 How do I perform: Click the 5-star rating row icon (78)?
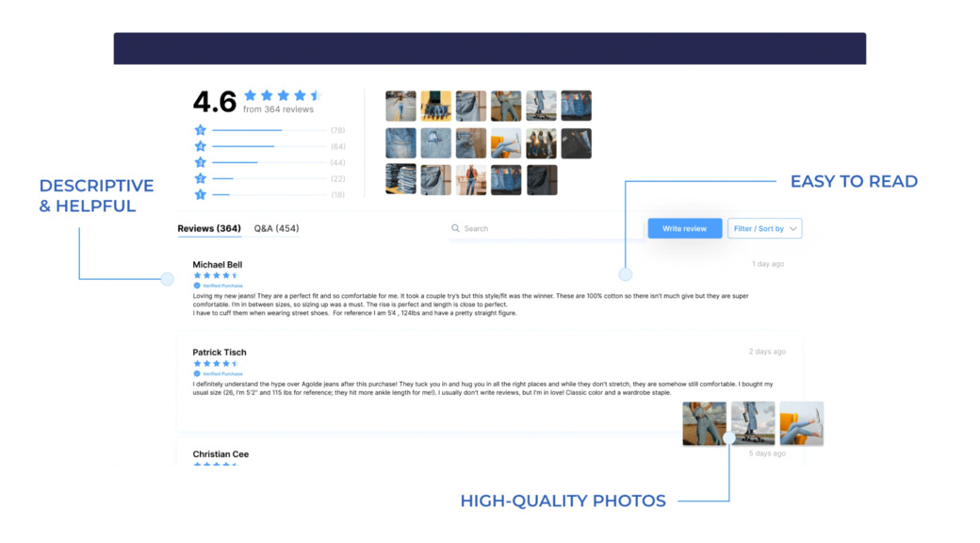[200, 130]
